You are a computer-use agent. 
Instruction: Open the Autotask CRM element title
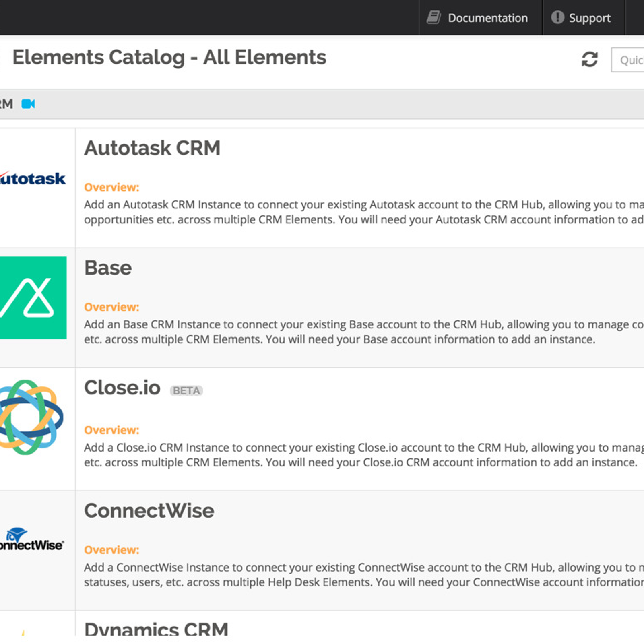pos(152,148)
